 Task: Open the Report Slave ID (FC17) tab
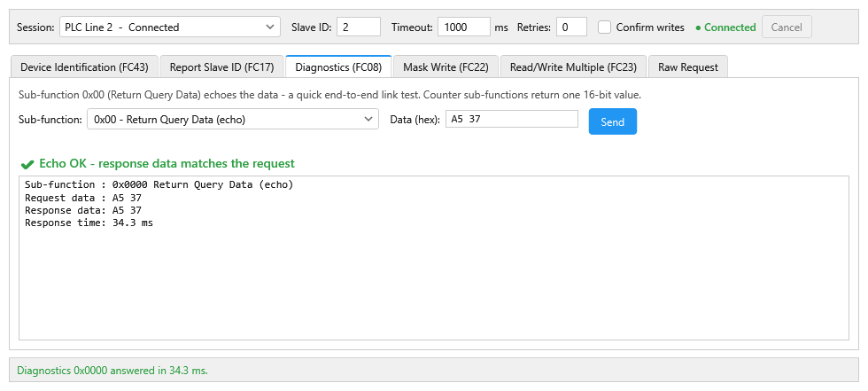coord(221,67)
